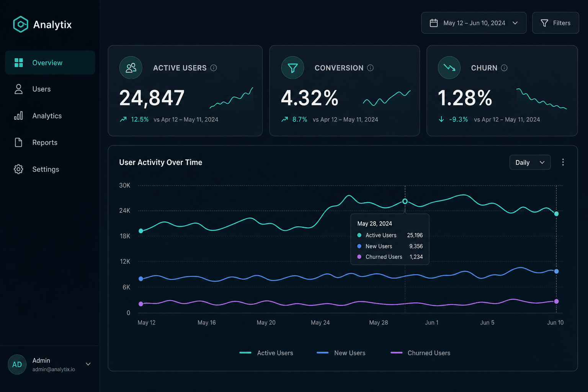
Task: Click the Settings gear icon
Action: point(18,169)
